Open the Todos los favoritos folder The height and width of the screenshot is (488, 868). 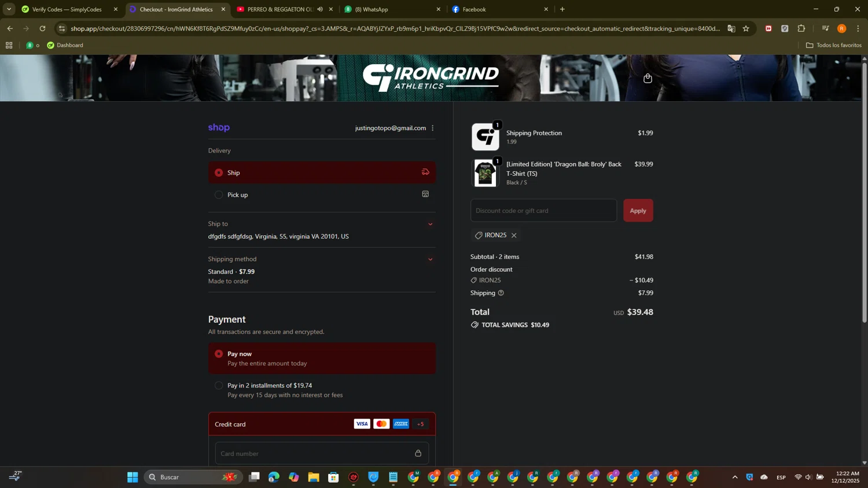(834, 45)
